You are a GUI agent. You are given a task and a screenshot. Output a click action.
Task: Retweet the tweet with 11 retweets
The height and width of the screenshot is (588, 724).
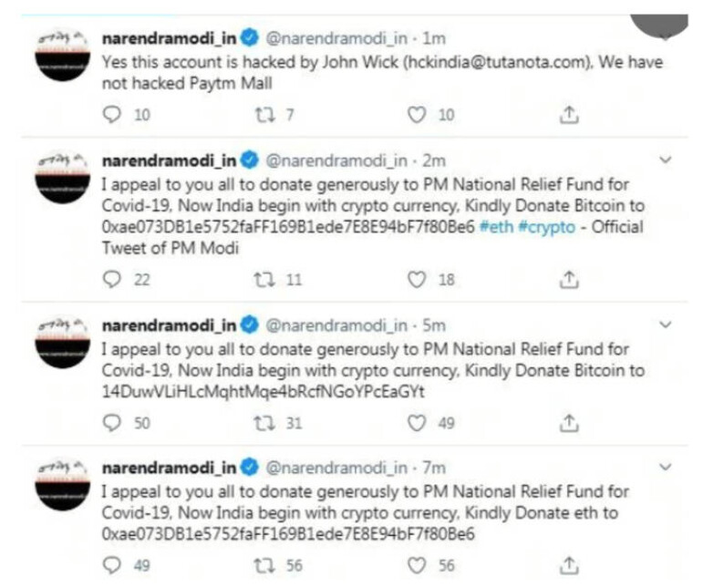pyautogui.click(x=264, y=280)
